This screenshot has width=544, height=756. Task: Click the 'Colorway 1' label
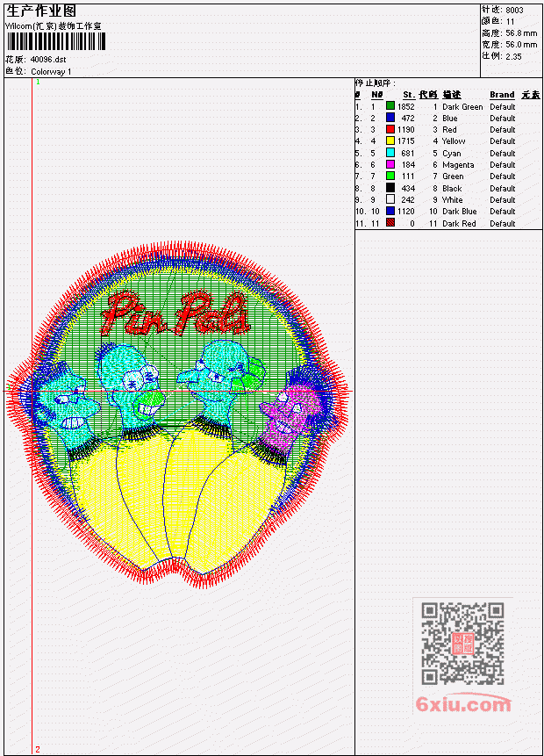[x=51, y=72]
